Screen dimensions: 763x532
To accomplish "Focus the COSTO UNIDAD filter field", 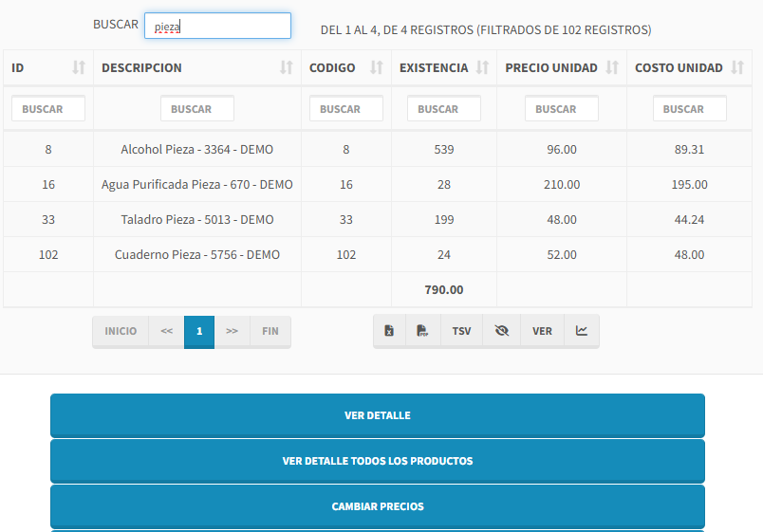I will click(690, 108).
